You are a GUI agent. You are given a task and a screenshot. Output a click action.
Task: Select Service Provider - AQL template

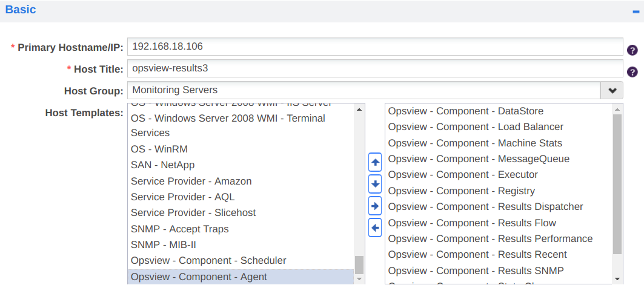pos(241,197)
